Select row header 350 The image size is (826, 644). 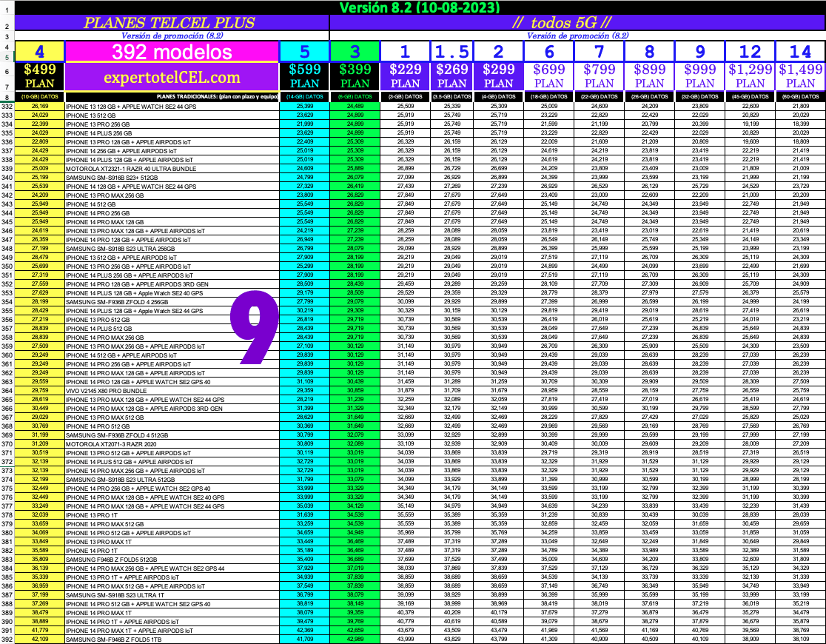[7, 266]
